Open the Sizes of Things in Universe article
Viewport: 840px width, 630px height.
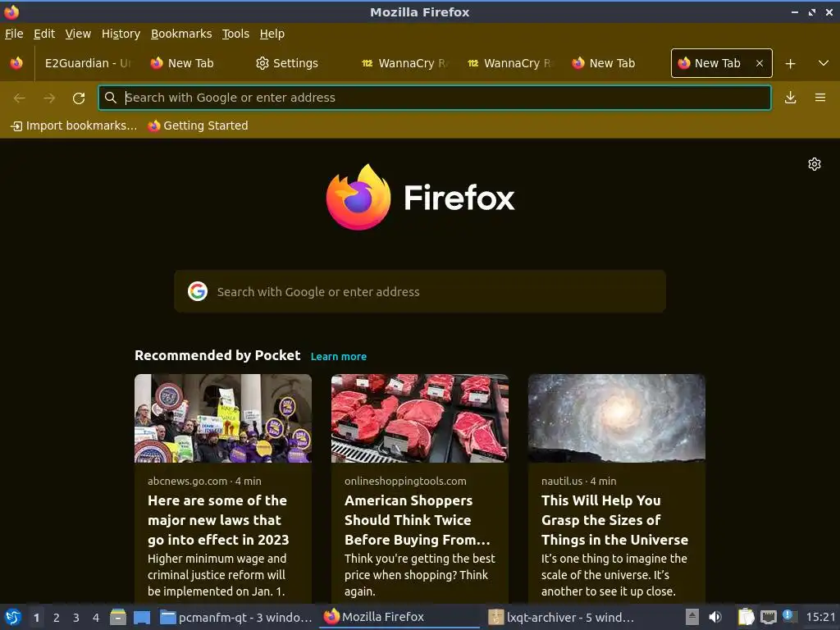click(614, 519)
